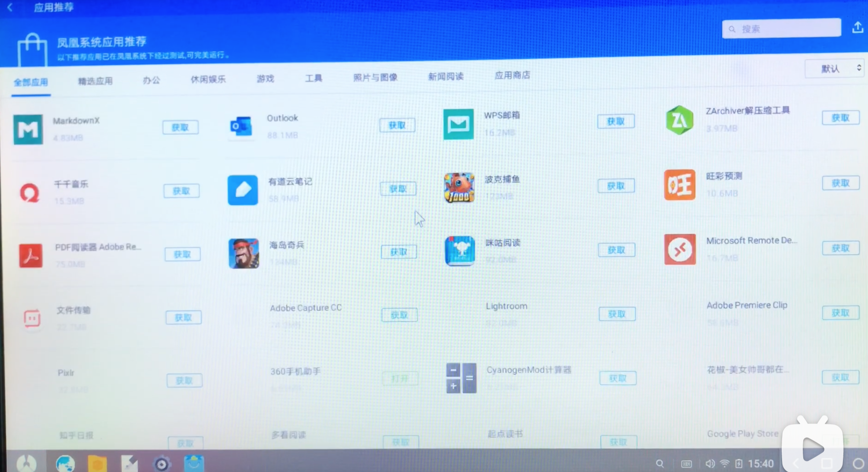Image resolution: width=868 pixels, height=472 pixels.
Task: Open the 海岛奇兵 game icon
Action: 244,253
